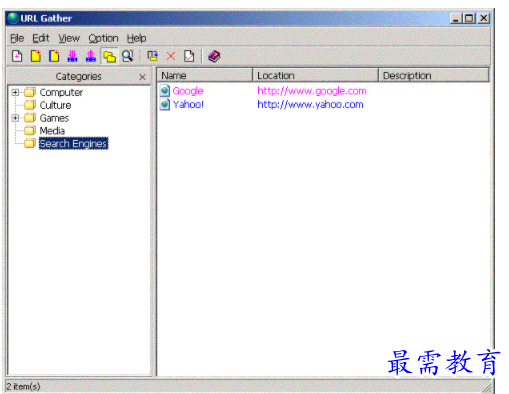Click the new subcategory icon with blue edge
Viewport: 509px width, 394px height.
click(54, 56)
